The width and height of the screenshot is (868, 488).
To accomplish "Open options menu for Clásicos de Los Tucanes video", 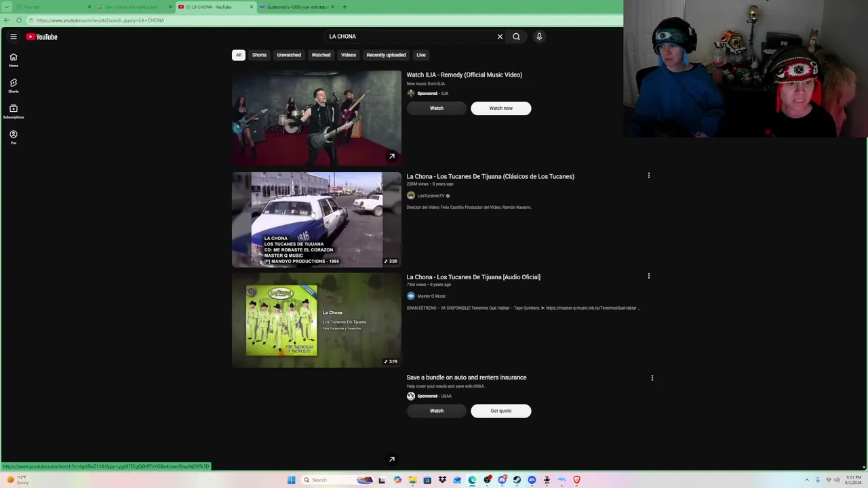I will click(648, 176).
